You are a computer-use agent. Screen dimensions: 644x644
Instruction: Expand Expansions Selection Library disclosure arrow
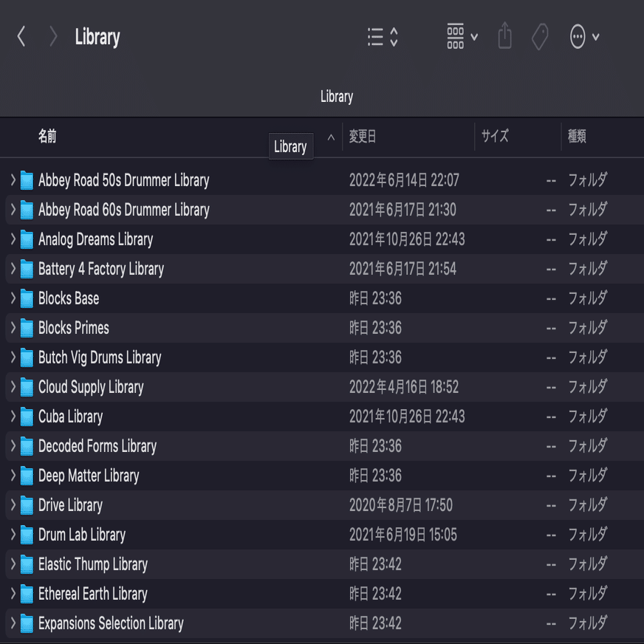pyautogui.click(x=13, y=623)
